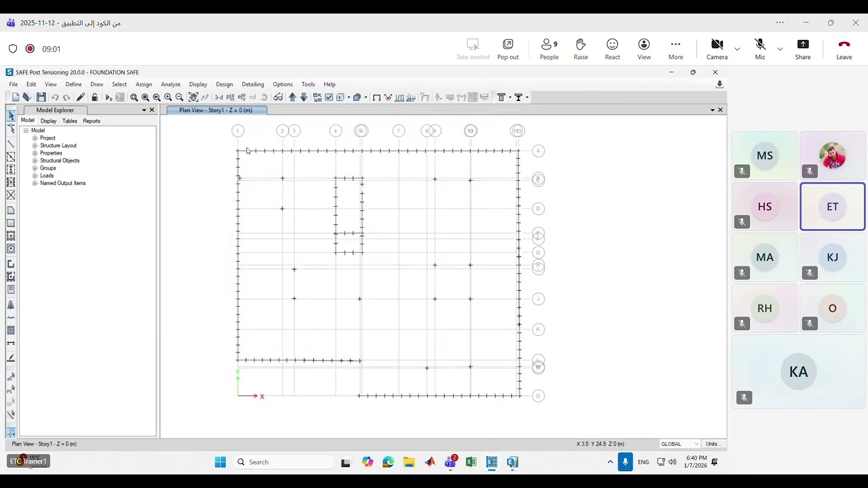Image resolution: width=868 pixels, height=488 pixels.
Task: Open the Draw menu
Action: (97, 85)
